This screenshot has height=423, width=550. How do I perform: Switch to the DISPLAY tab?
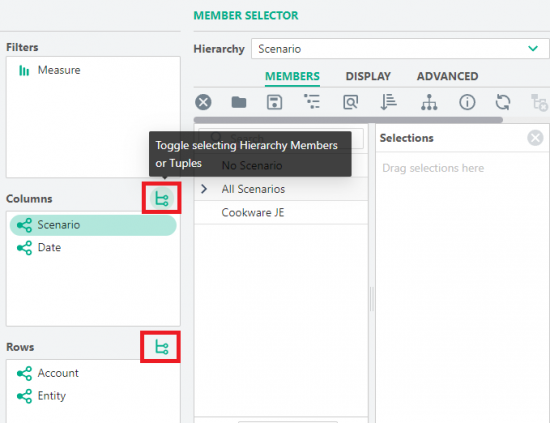[x=368, y=76]
